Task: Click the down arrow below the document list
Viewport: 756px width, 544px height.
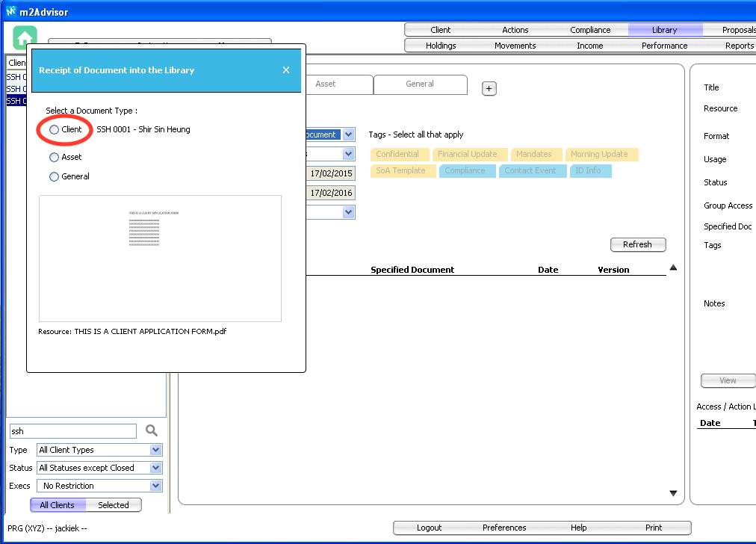Action: (x=673, y=493)
